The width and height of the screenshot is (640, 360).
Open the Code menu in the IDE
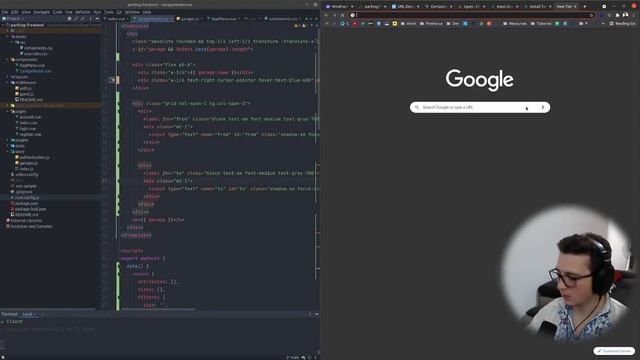(58, 12)
